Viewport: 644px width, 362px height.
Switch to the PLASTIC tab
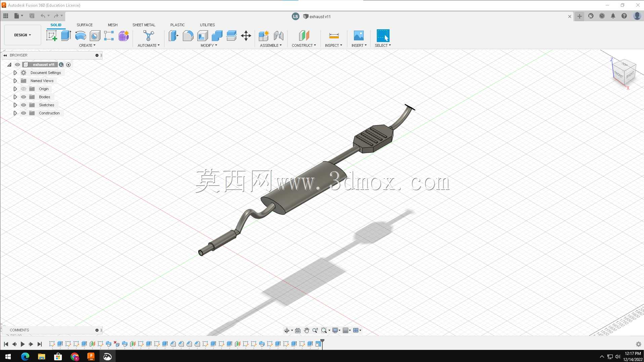coord(177,25)
